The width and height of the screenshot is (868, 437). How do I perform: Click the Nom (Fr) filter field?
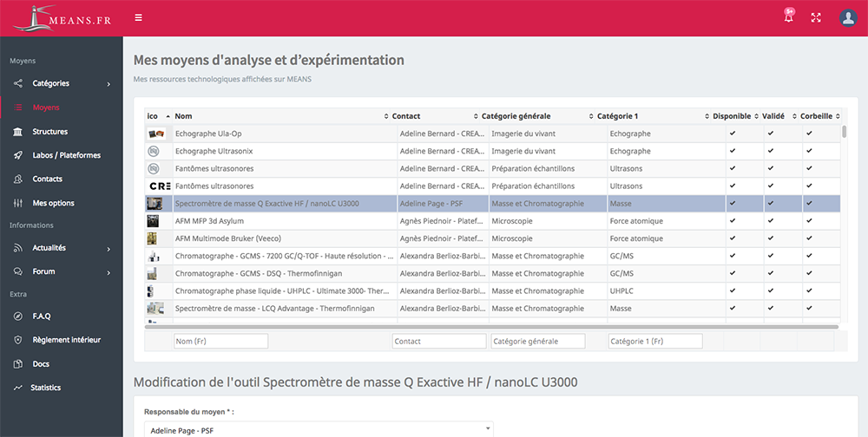coord(220,342)
